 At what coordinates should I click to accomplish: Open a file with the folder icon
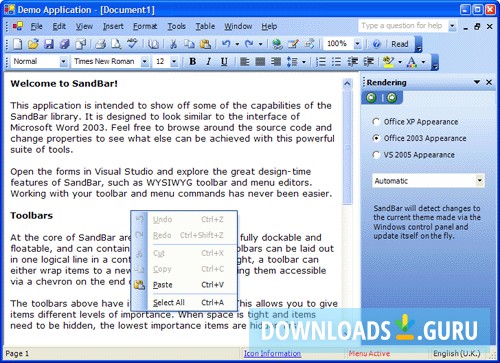coord(33,44)
